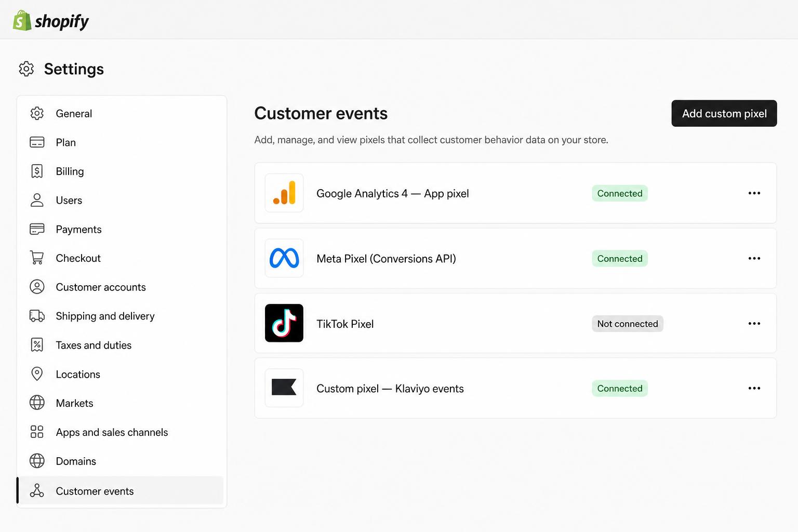
Task: Open Shipping and delivery settings
Action: [122, 316]
